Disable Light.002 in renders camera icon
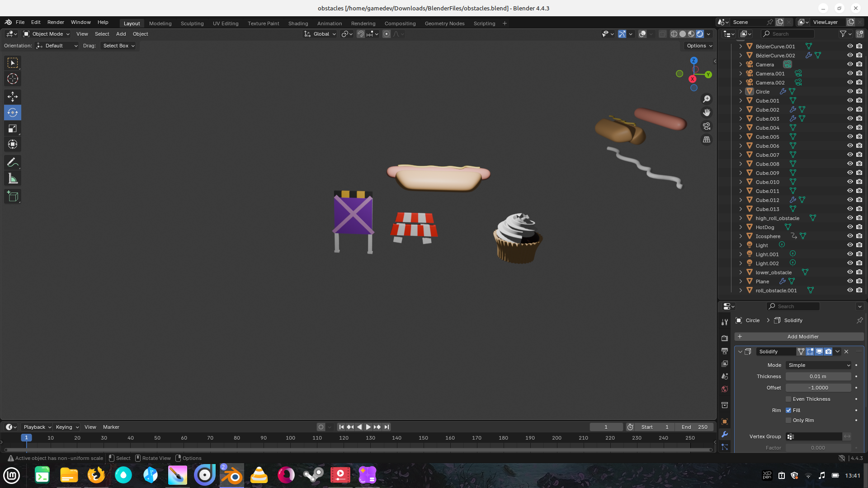This screenshot has height=488, width=868. tap(859, 263)
